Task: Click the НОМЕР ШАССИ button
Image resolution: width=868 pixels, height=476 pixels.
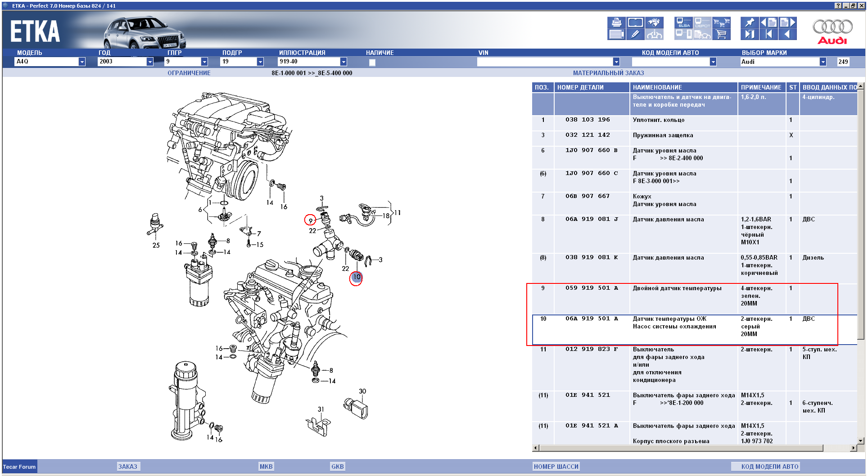Action: [x=556, y=467]
